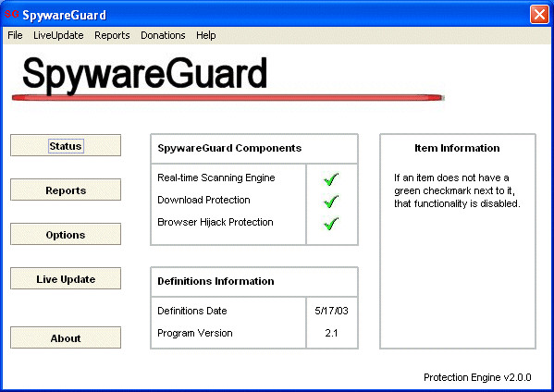Image resolution: width=554 pixels, height=392 pixels.
Task: Open the About sidebar button
Action: (x=66, y=337)
